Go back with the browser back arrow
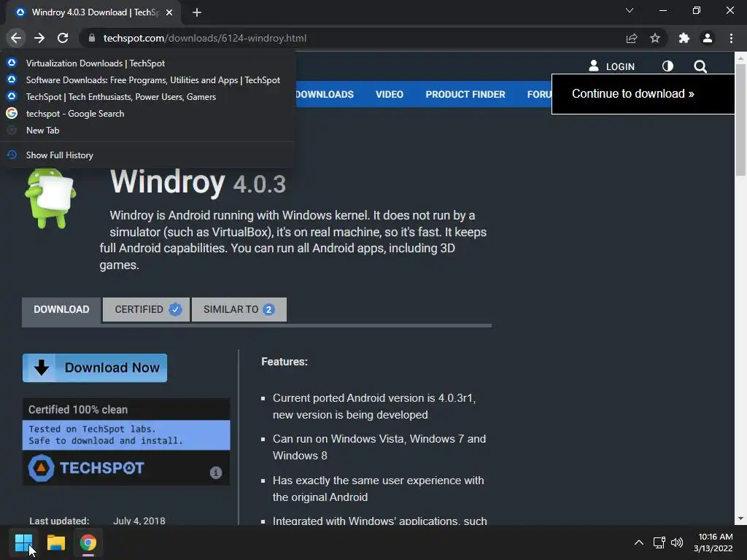 pyautogui.click(x=16, y=38)
